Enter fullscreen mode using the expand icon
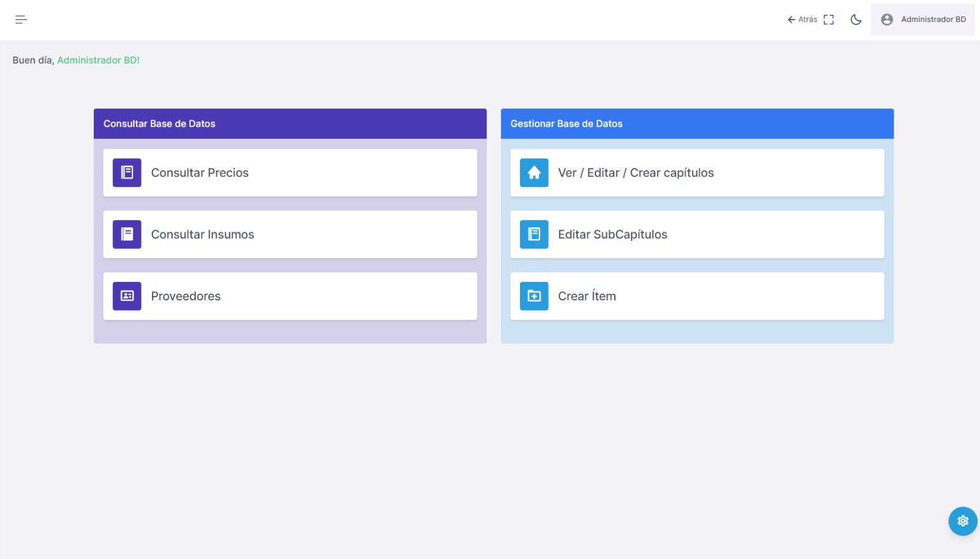Image resolution: width=980 pixels, height=559 pixels. point(829,20)
